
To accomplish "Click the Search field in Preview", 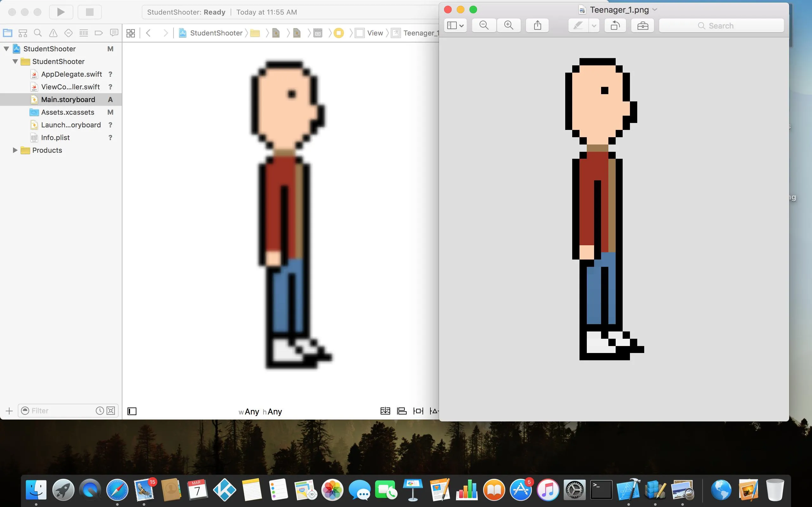I will click(x=721, y=26).
